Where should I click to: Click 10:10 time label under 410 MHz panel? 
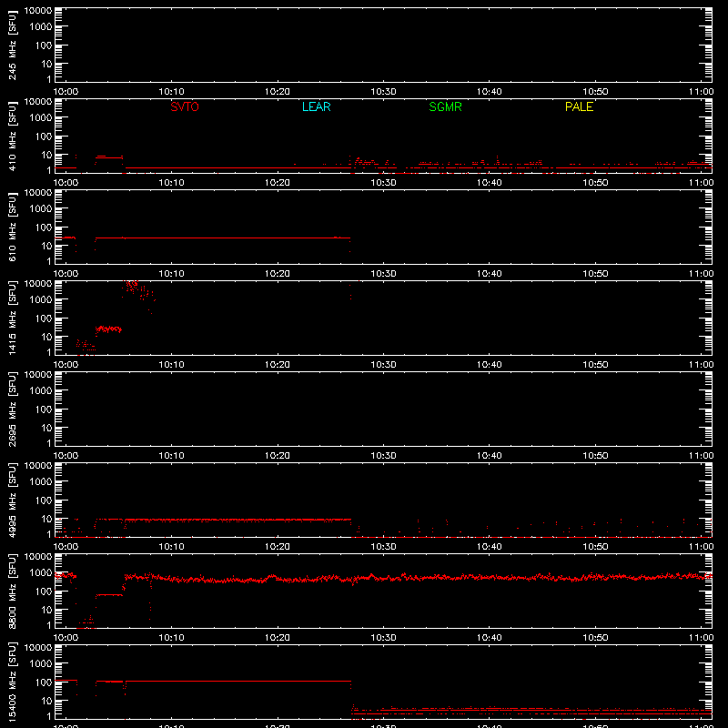tap(172, 183)
